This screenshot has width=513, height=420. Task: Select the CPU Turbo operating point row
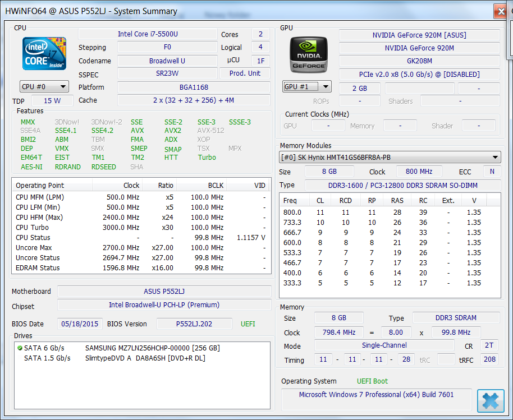141,228
